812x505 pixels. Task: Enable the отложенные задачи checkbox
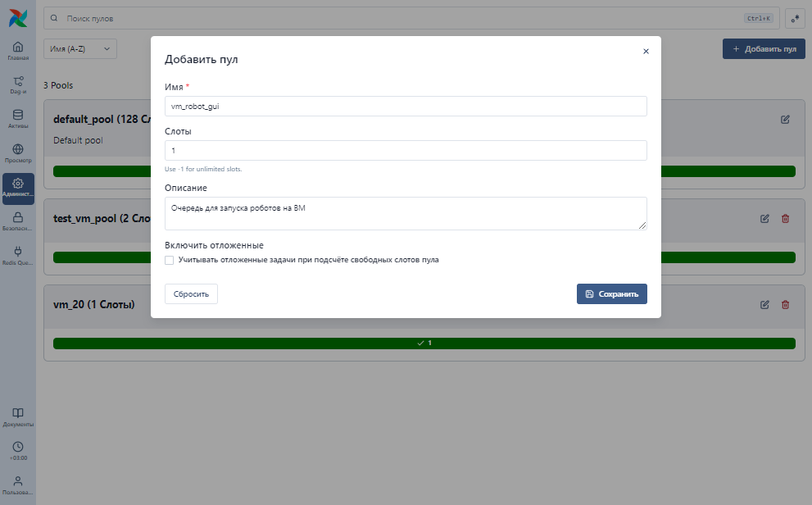point(170,260)
